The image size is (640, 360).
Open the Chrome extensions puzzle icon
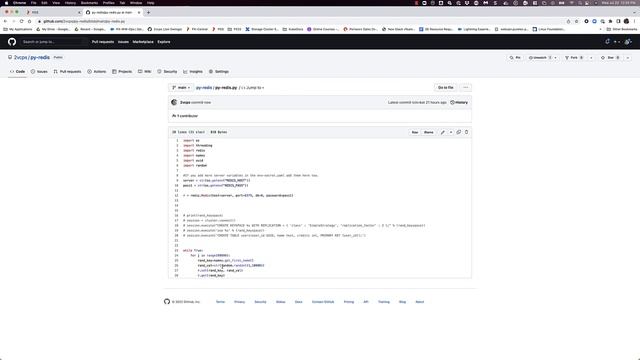(610, 21)
